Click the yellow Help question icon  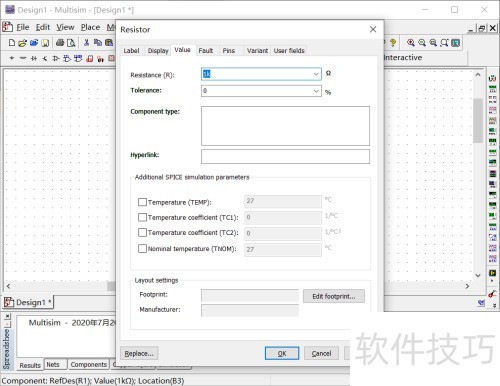(x=393, y=42)
